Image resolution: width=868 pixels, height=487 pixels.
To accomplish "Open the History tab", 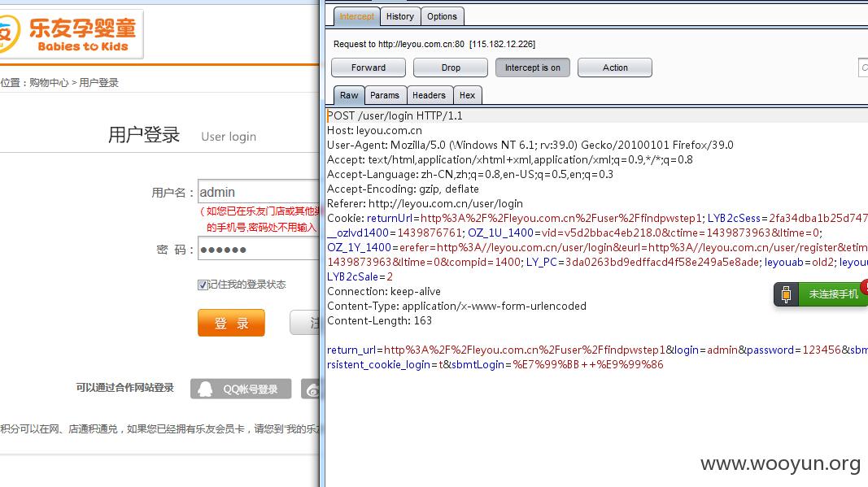I will coord(400,16).
